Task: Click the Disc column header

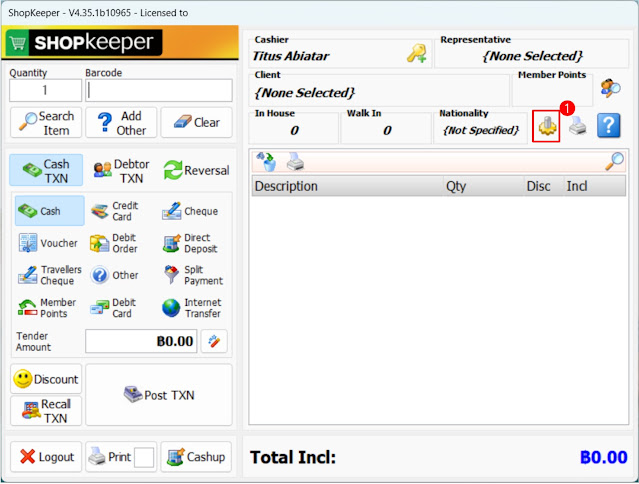Action: click(544, 186)
